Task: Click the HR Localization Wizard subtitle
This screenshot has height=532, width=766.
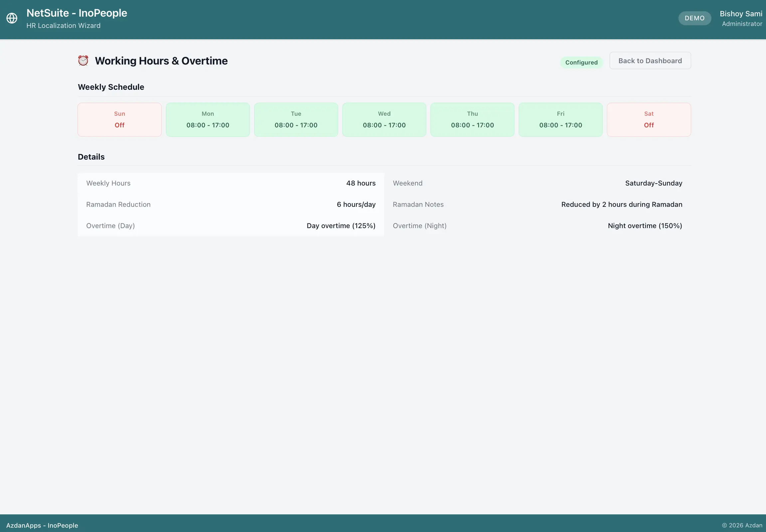Action: point(63,26)
